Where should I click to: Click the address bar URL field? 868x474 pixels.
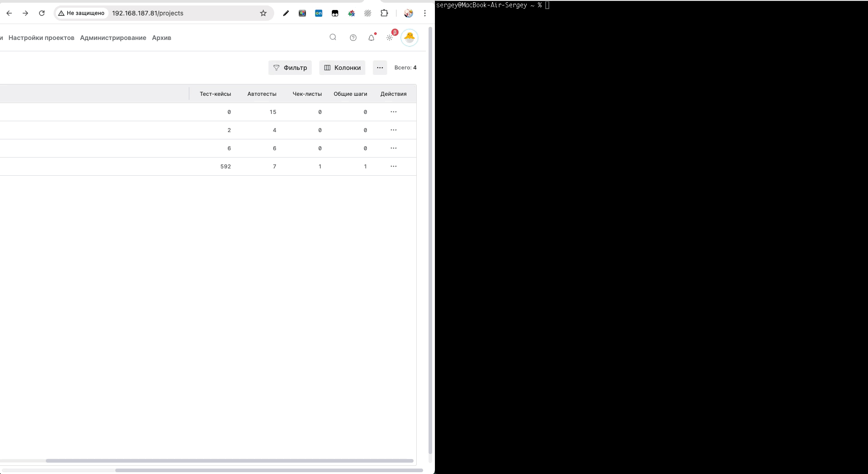[182, 13]
